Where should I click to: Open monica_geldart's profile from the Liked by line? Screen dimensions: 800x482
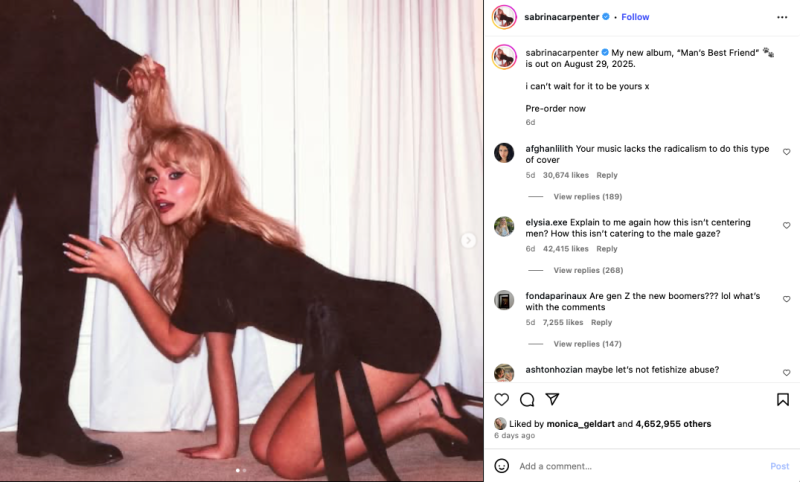pos(581,424)
